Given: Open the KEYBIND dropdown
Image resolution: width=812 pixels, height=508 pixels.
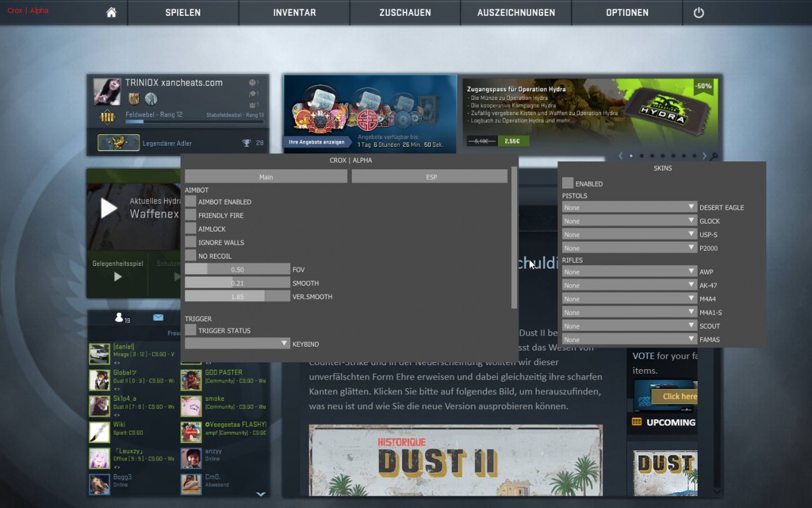Looking at the screenshot, I should pos(237,344).
